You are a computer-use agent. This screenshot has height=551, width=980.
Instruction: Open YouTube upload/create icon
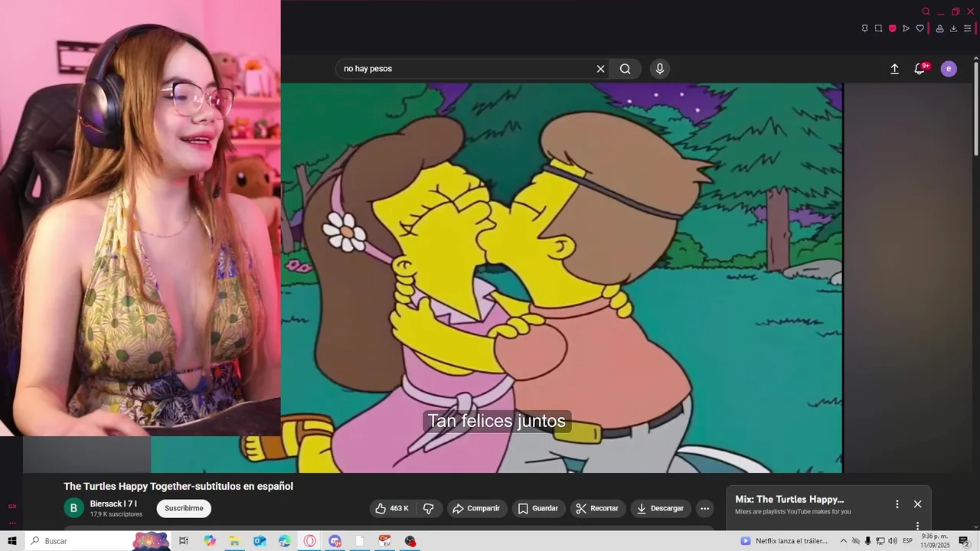[x=894, y=69]
